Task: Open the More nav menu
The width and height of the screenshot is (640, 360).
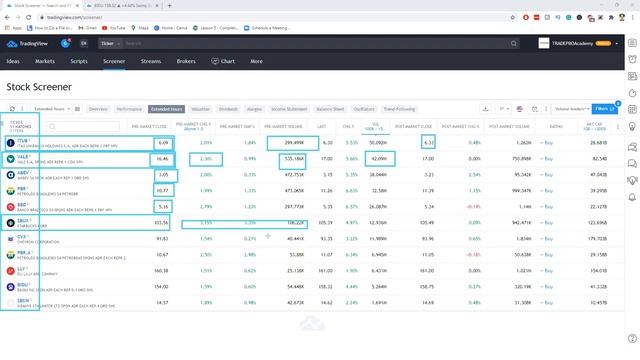Action: click(x=256, y=61)
